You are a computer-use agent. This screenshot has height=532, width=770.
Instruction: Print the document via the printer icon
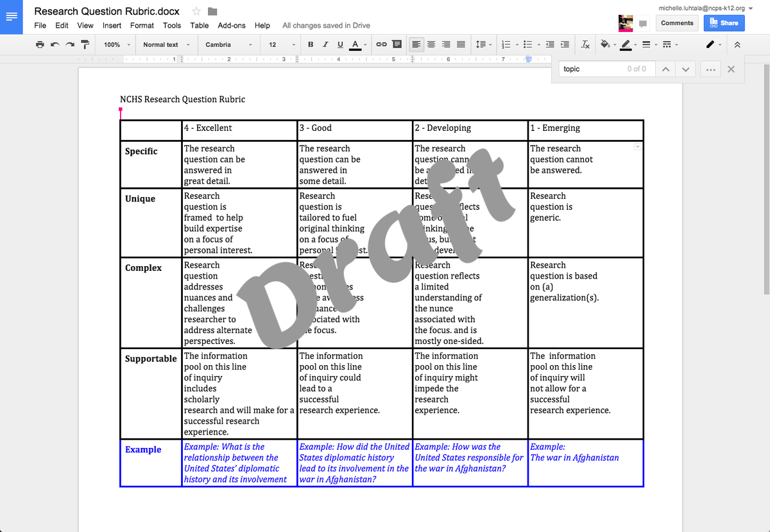39,44
